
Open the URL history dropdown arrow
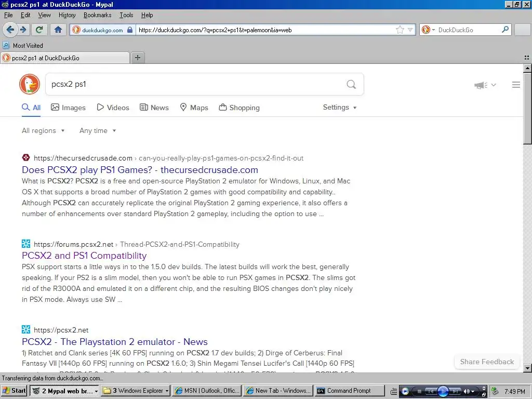410,30
